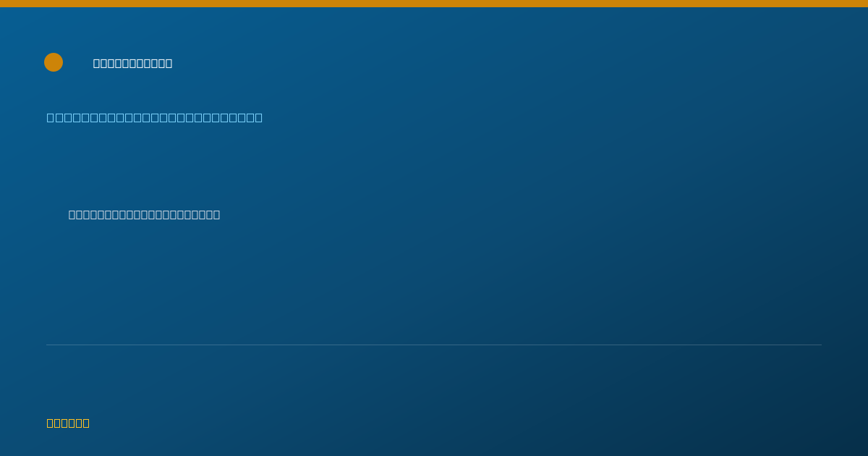The height and width of the screenshot is (456, 868).
Task: Select the faint separator above the footer
Action: (x=434, y=345)
